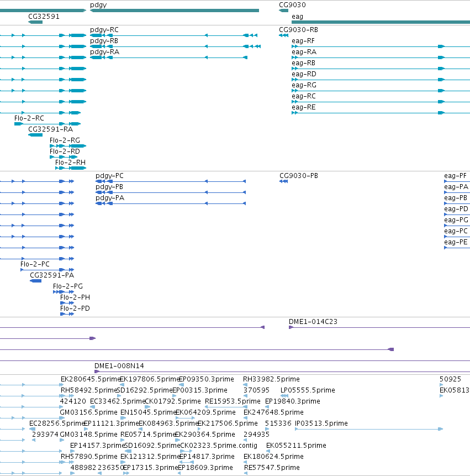Select the eag-RA transcript label
The width and height of the screenshot is (470, 476).
tap(304, 52)
